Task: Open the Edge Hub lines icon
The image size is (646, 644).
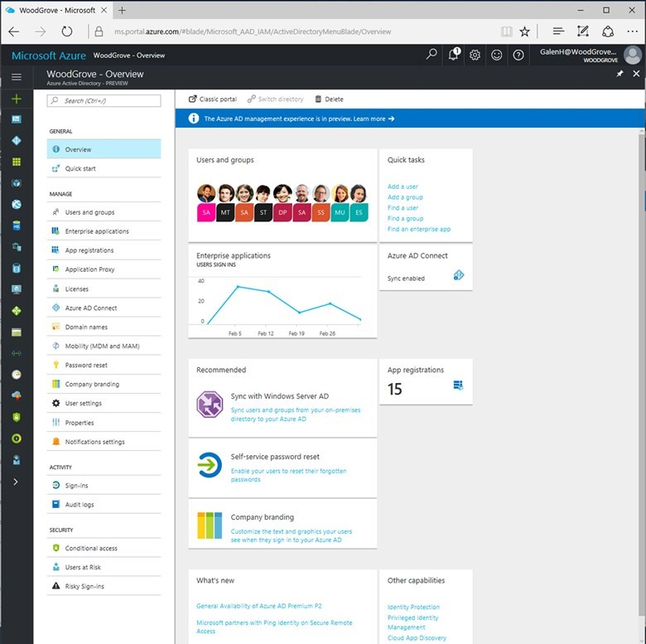Action: point(558,31)
